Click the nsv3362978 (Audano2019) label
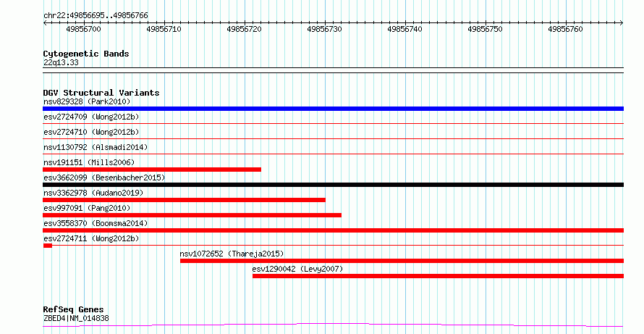The image size is (644, 334). [x=93, y=193]
